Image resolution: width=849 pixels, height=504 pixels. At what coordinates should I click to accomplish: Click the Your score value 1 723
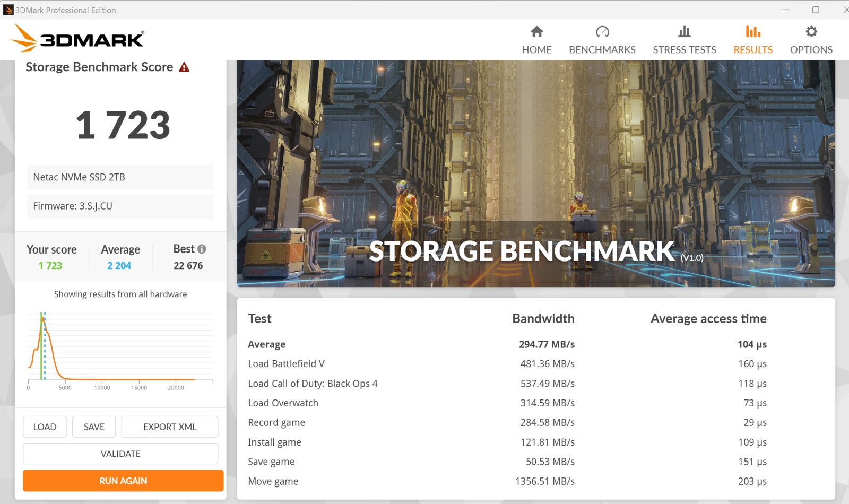tap(50, 266)
